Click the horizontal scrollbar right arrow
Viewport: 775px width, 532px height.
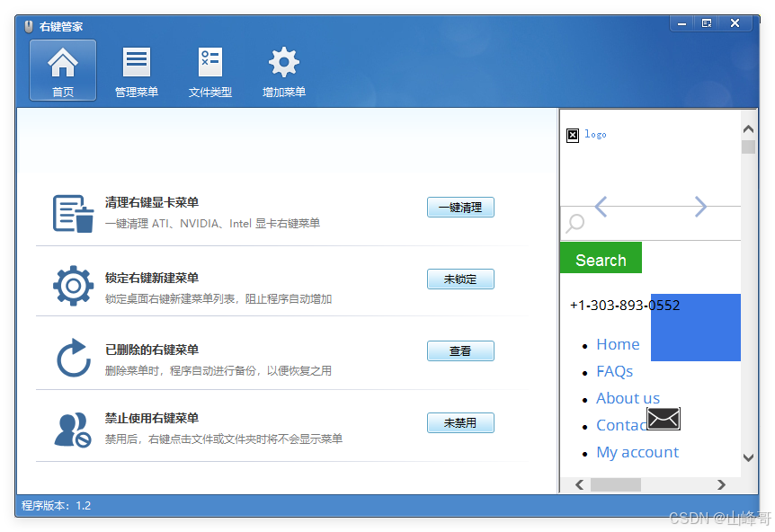(721, 485)
